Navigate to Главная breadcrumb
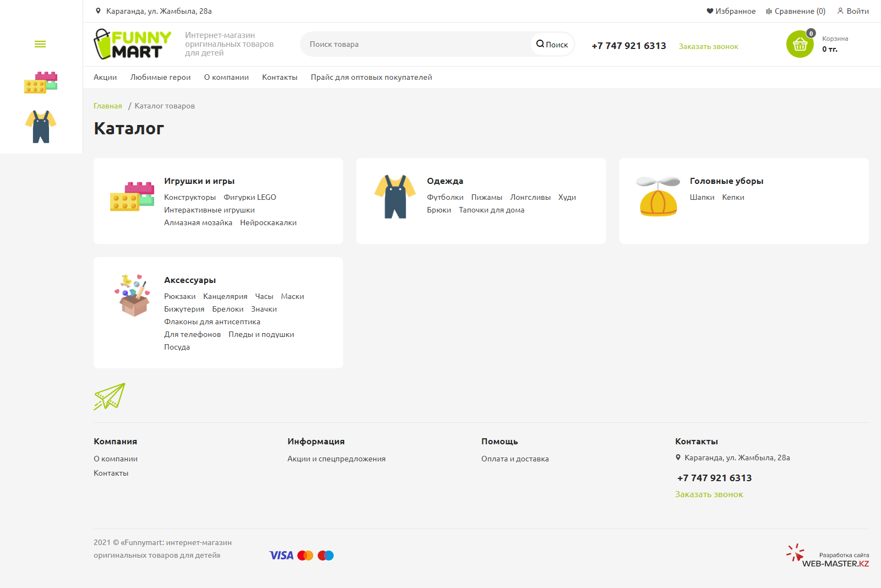This screenshot has width=881, height=588. click(107, 106)
